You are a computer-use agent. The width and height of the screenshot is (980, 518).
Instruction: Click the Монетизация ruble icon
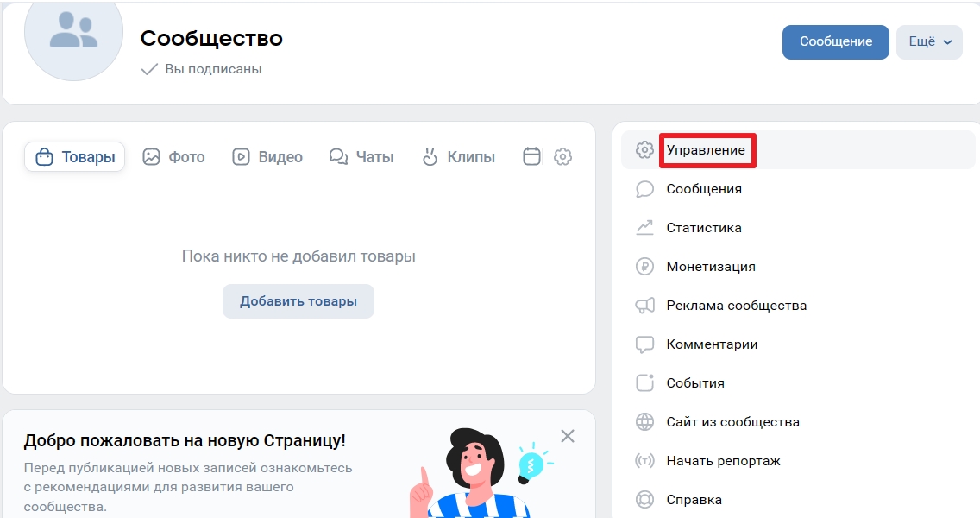644,267
